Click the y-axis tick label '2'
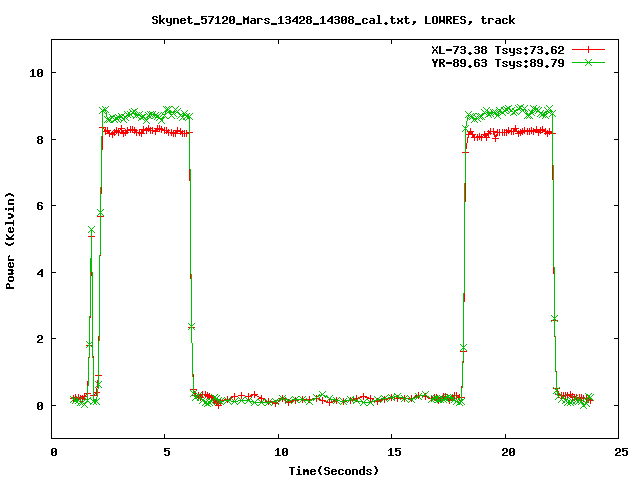 (x=40, y=339)
